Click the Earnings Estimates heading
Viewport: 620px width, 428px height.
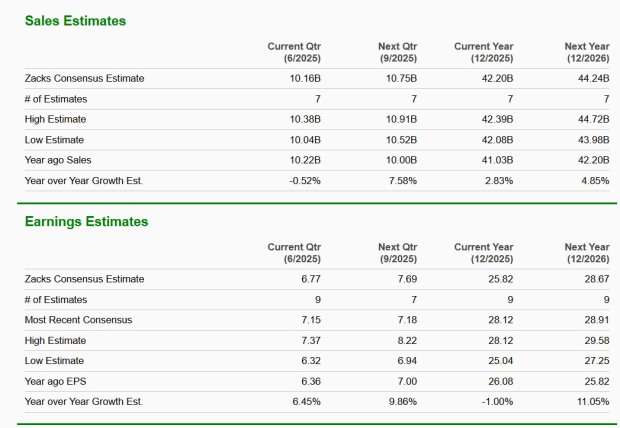86,221
